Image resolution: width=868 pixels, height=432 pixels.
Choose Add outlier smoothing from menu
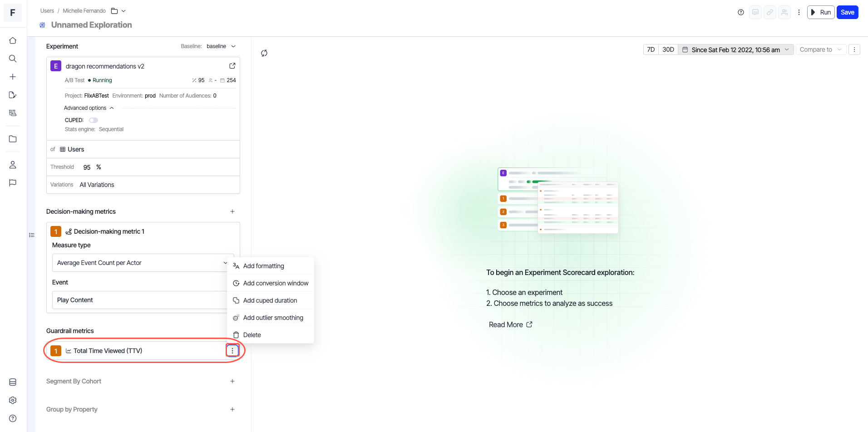point(273,318)
